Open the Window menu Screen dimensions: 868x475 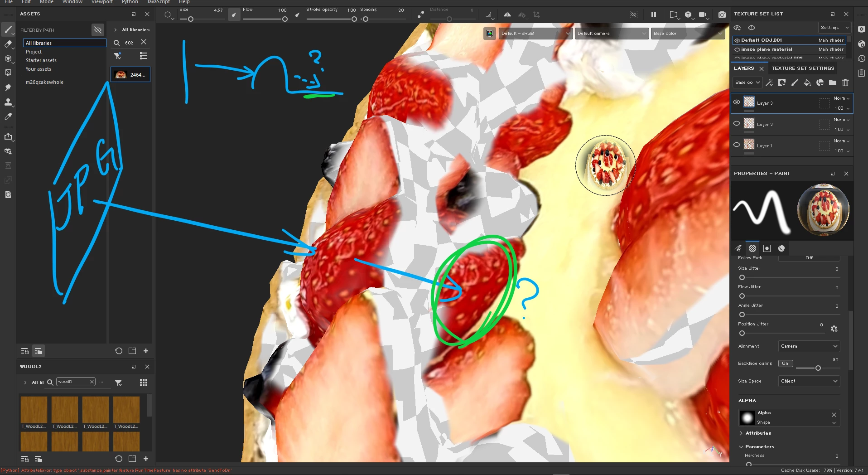pos(72,2)
